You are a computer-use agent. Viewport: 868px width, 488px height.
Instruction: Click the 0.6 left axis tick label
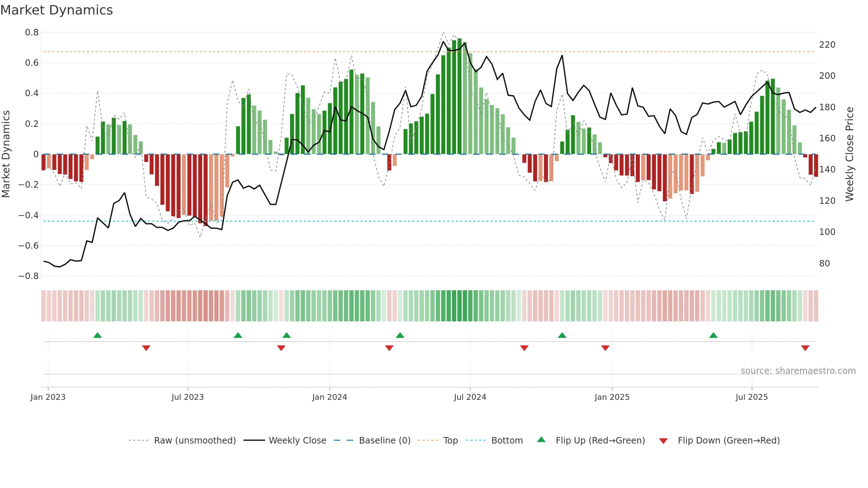tap(32, 63)
